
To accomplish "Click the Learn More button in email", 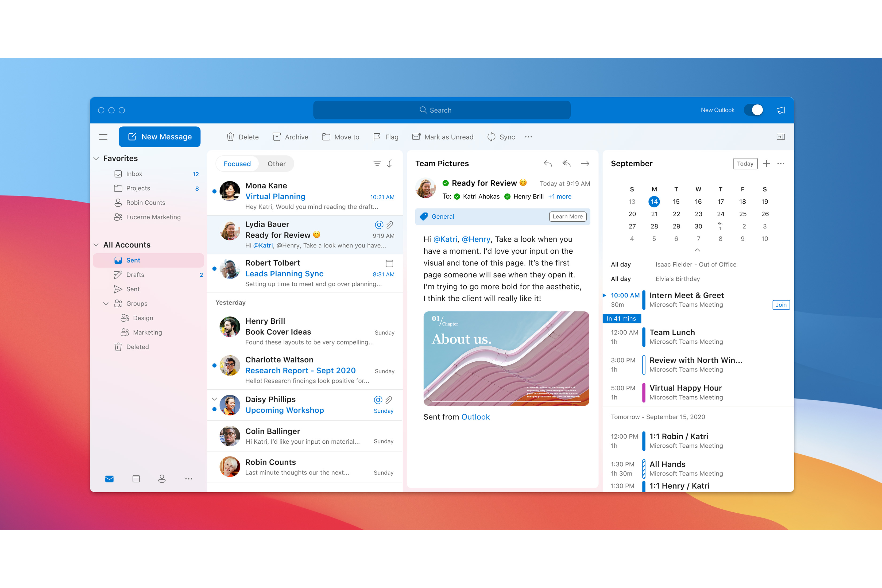I will (x=566, y=216).
